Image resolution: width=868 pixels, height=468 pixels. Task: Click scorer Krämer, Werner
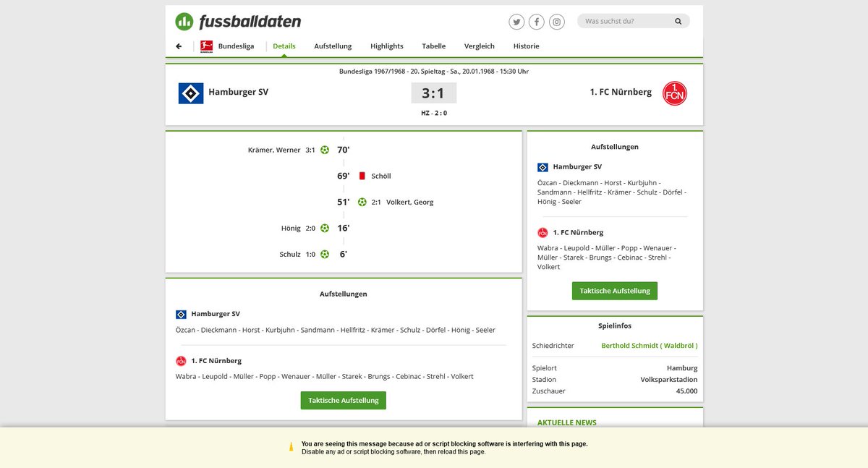273,150
